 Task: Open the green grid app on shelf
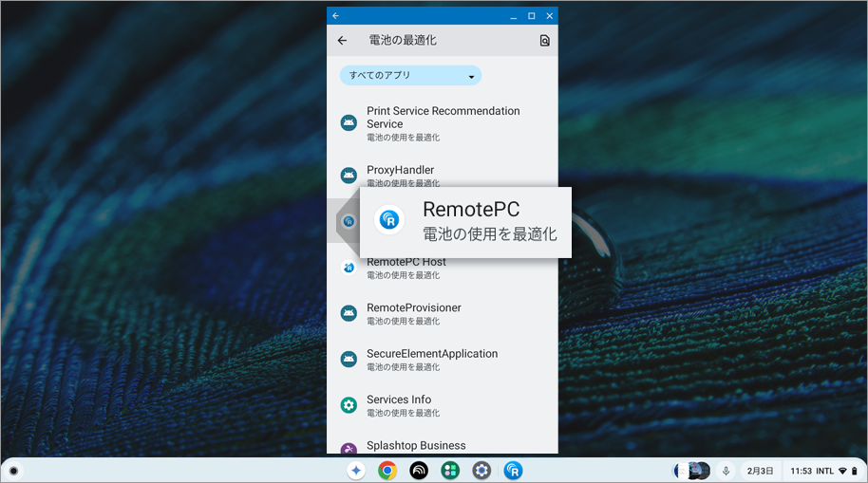tap(450, 471)
